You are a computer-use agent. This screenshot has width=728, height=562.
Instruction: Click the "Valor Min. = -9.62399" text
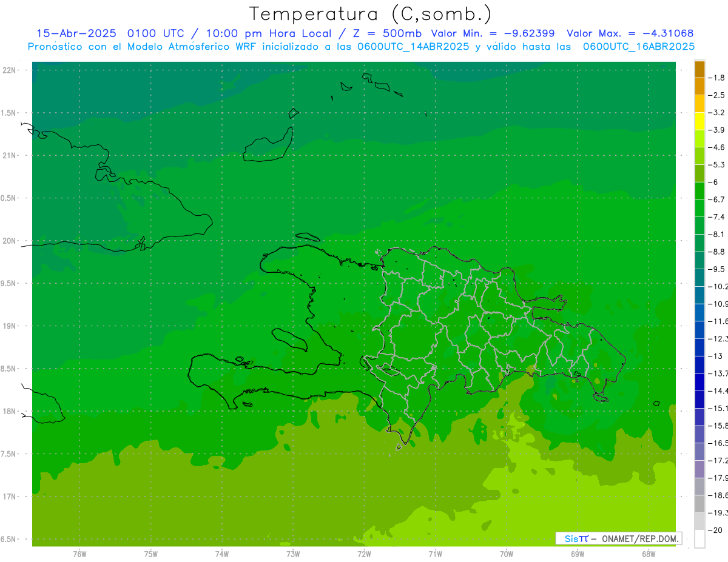(x=493, y=33)
